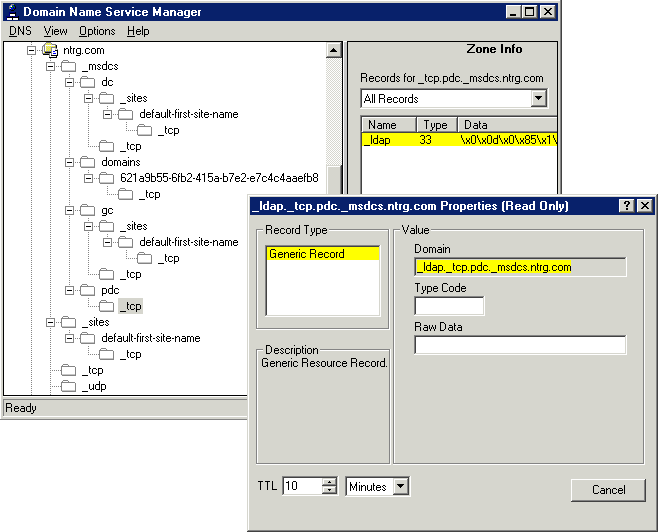Click the help question mark icon in dialog
The image size is (658, 532).
(626, 205)
